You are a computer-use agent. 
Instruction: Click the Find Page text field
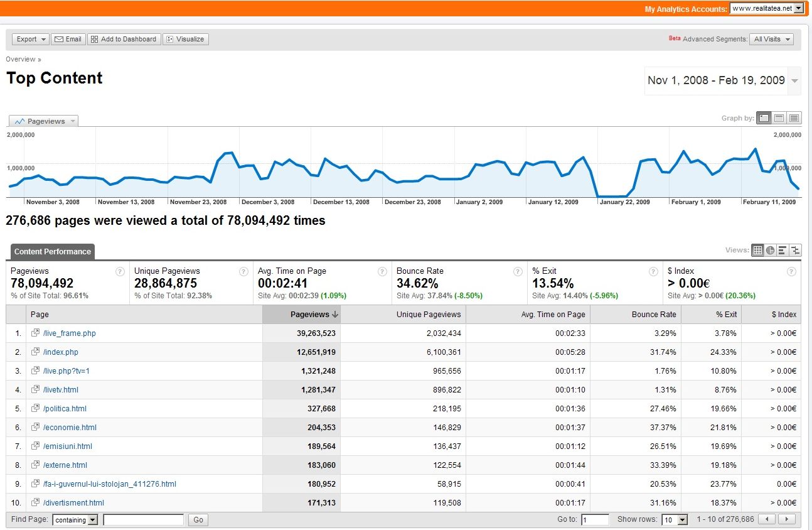(143, 520)
